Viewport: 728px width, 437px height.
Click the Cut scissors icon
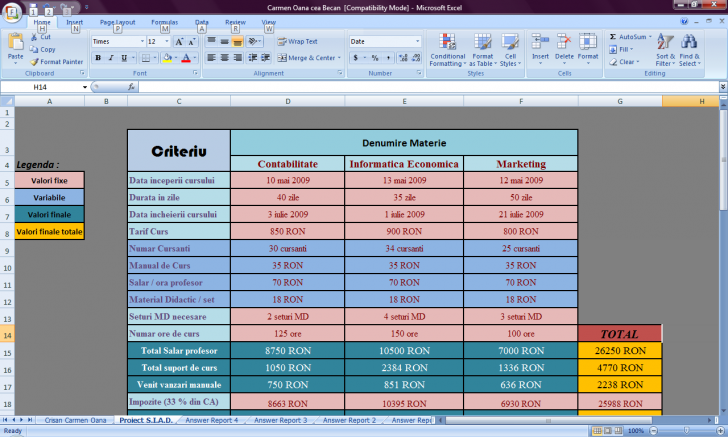[35, 37]
